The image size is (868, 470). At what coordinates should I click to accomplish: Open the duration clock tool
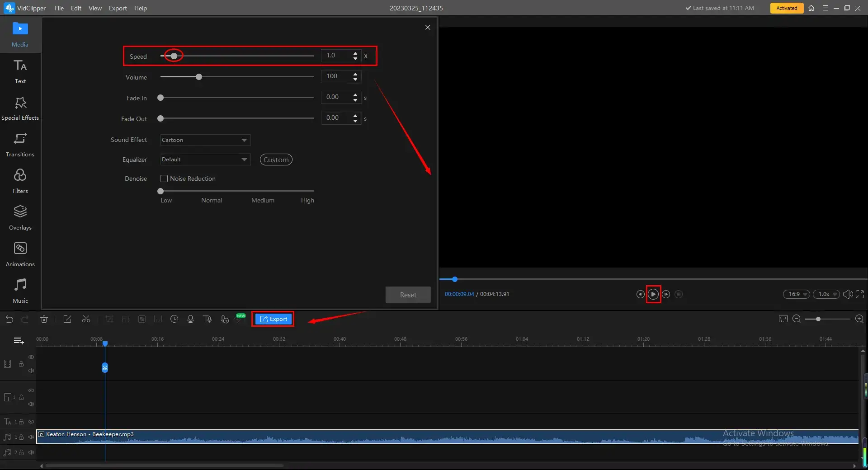point(174,319)
